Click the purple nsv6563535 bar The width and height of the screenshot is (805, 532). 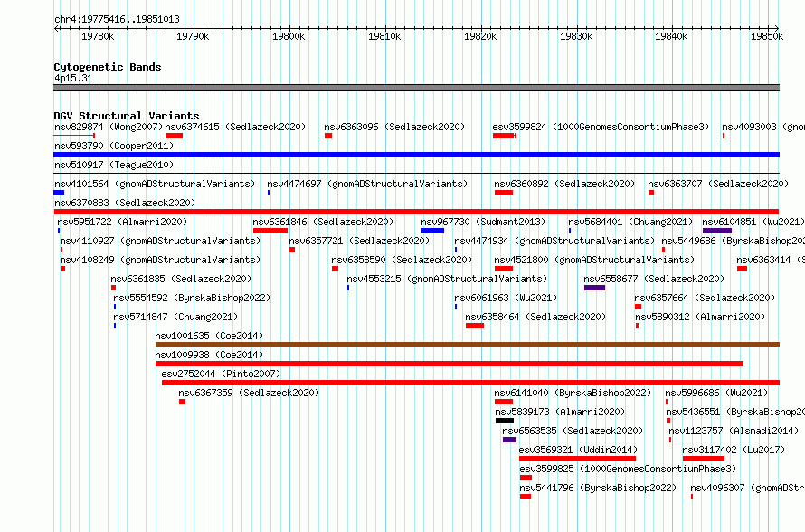click(509, 440)
